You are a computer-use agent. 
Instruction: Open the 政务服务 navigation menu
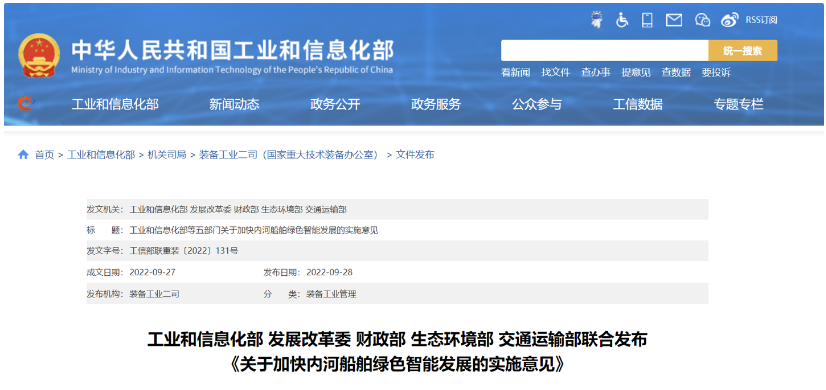point(436,104)
